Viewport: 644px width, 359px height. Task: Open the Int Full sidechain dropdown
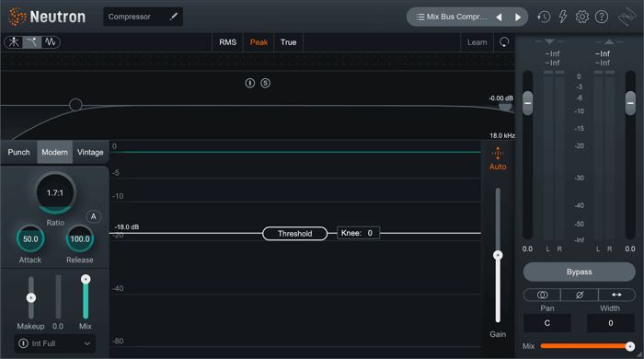(55, 343)
